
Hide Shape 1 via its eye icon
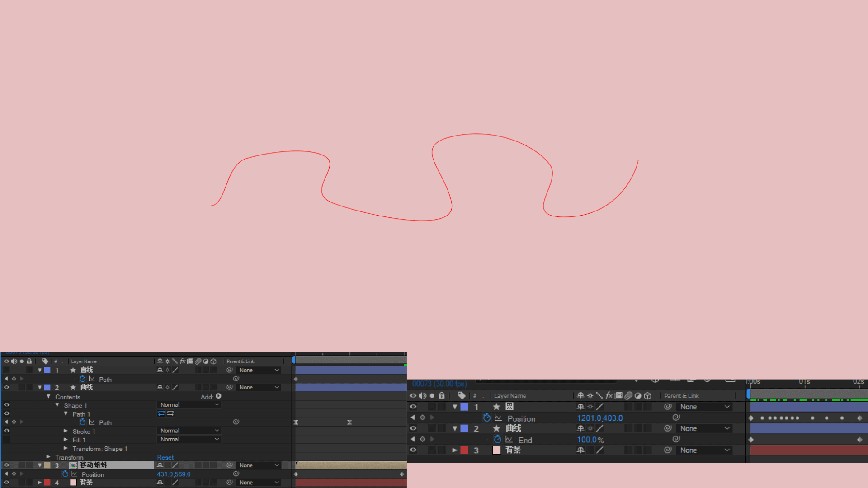click(x=7, y=405)
